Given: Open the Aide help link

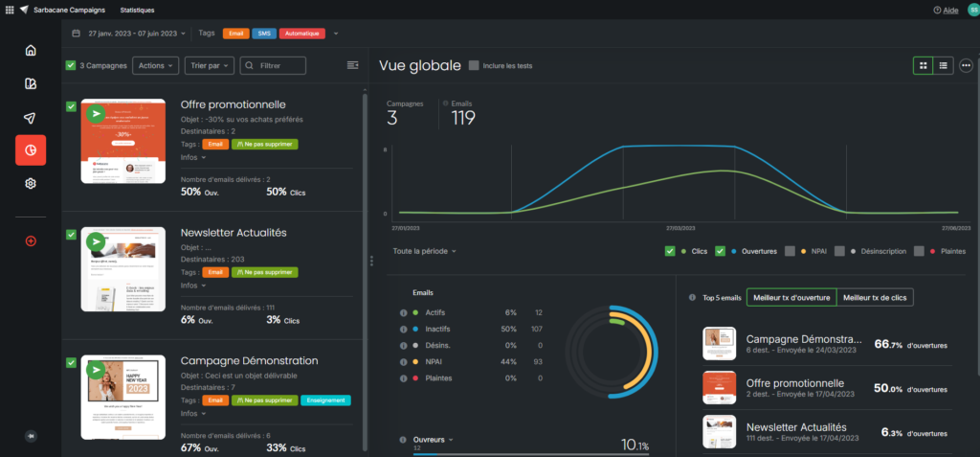Looking at the screenshot, I should [950, 10].
